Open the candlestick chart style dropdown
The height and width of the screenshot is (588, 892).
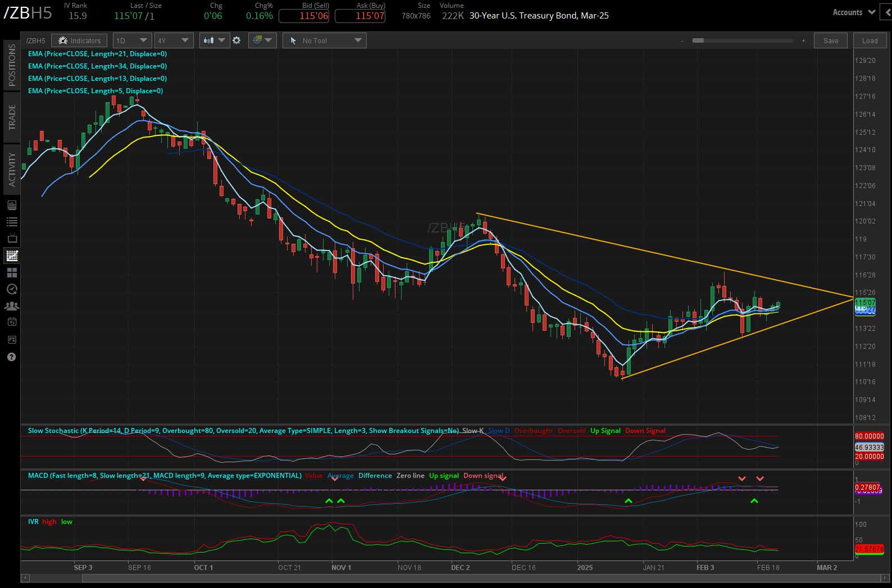pos(215,40)
